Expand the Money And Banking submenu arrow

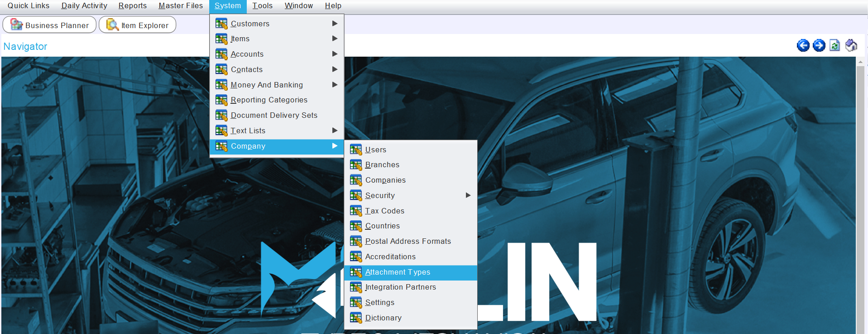(x=335, y=85)
